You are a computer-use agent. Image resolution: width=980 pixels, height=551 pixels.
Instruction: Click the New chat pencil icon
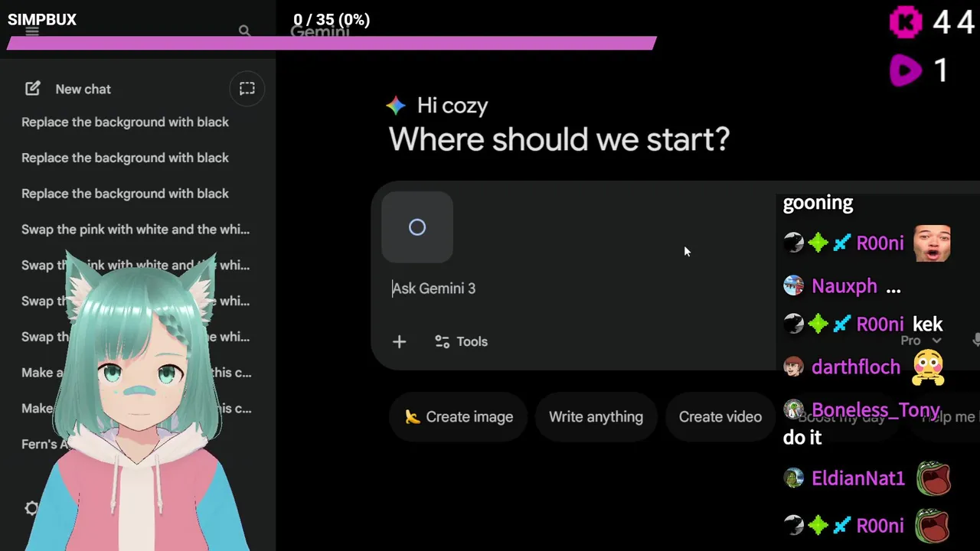point(32,89)
